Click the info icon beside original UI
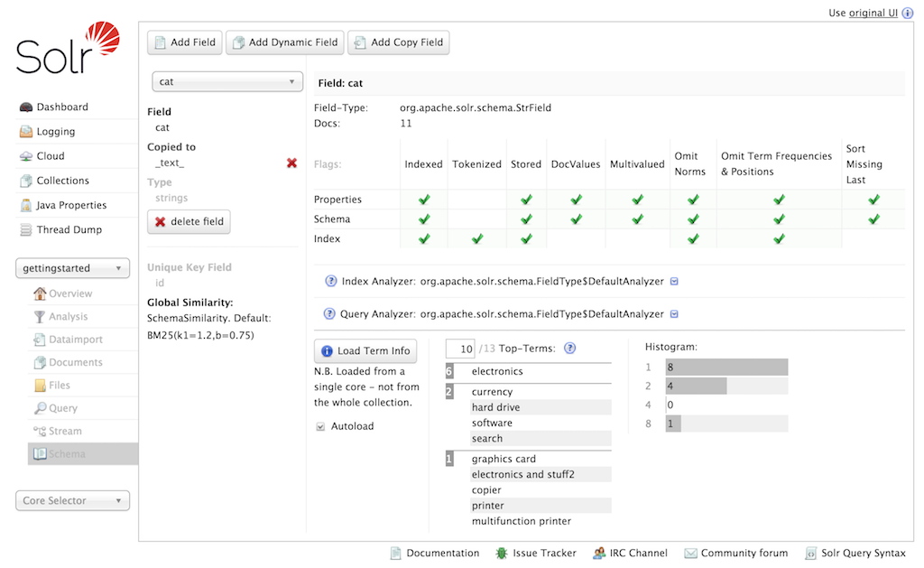 (908, 14)
